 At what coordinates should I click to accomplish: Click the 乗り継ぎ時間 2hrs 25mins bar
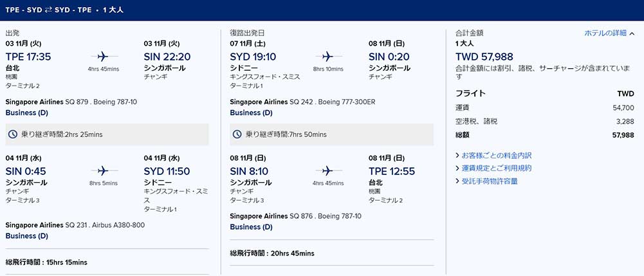pyautogui.click(x=107, y=134)
